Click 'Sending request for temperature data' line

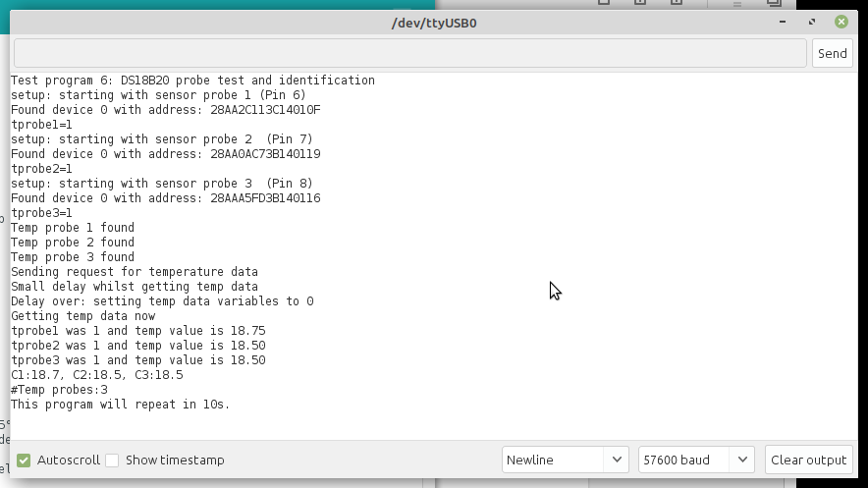pos(135,272)
